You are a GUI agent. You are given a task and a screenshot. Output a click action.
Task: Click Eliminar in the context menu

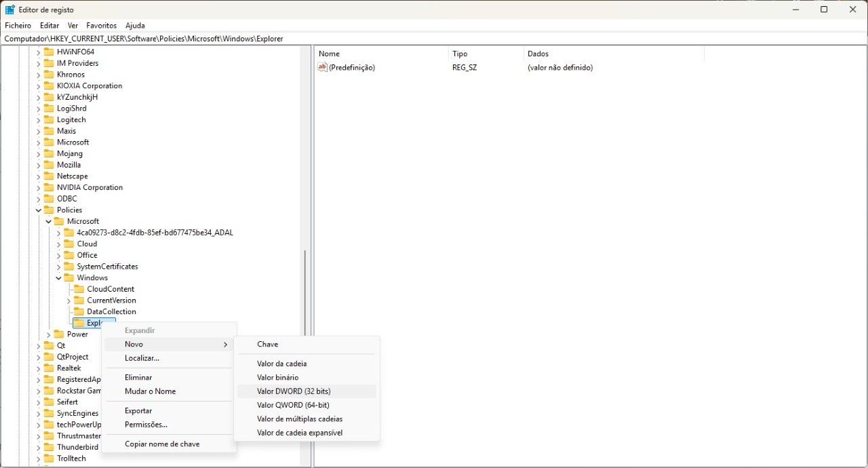138,377
